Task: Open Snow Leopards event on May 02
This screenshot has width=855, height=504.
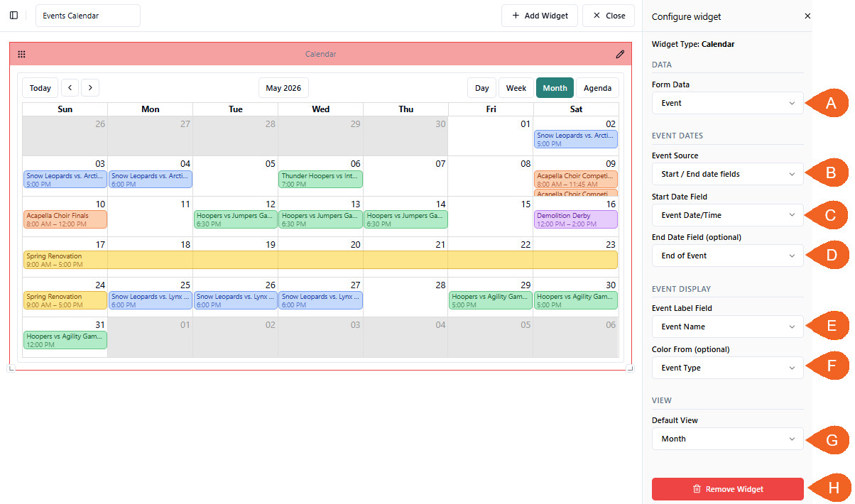Action: tap(576, 139)
